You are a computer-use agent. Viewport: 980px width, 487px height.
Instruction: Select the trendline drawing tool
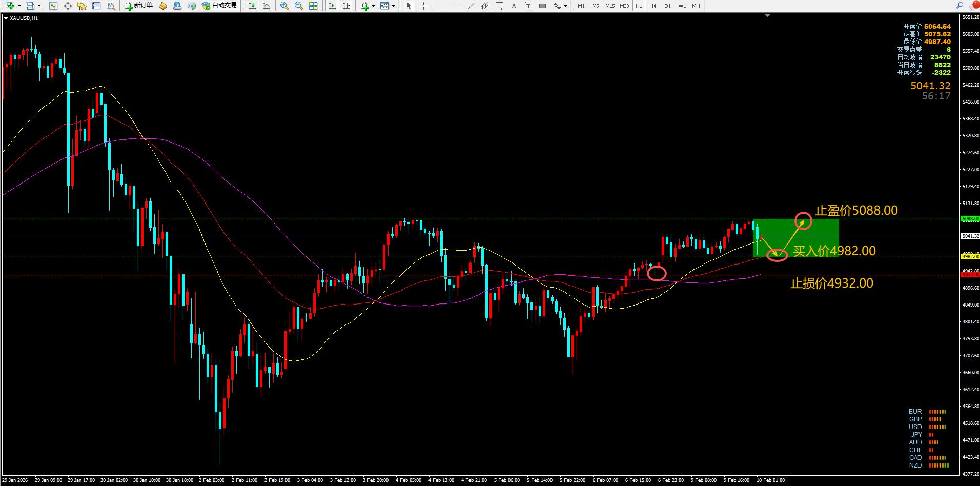coord(471,6)
